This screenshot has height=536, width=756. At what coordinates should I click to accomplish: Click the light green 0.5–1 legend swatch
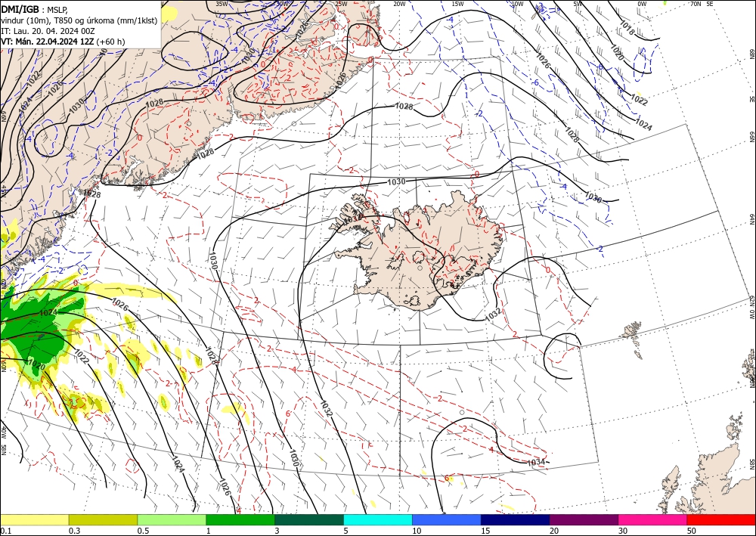[x=172, y=519]
